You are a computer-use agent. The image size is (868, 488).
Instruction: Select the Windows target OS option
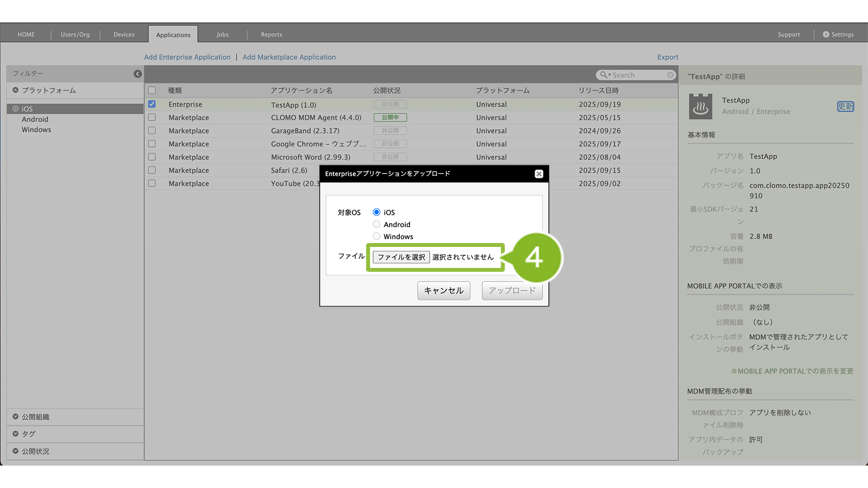(376, 237)
